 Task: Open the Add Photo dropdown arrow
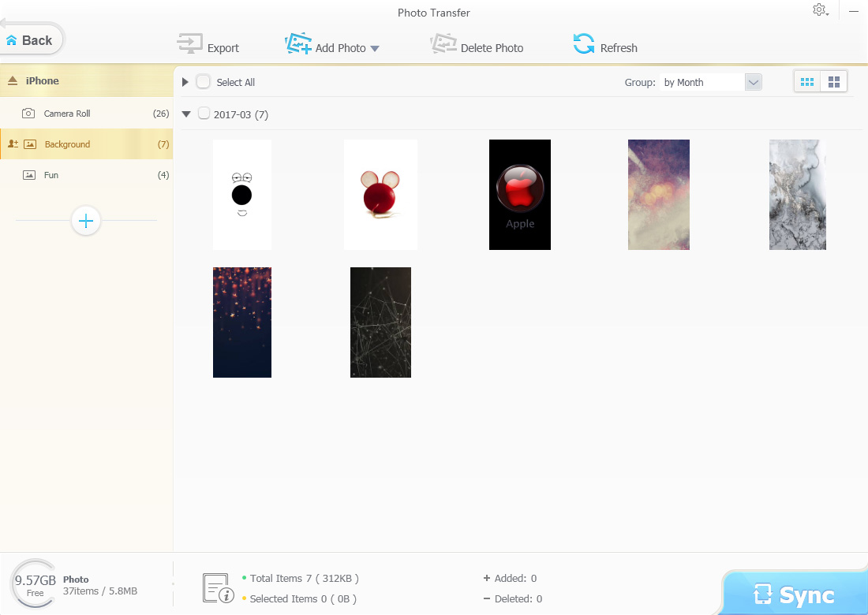click(x=375, y=49)
